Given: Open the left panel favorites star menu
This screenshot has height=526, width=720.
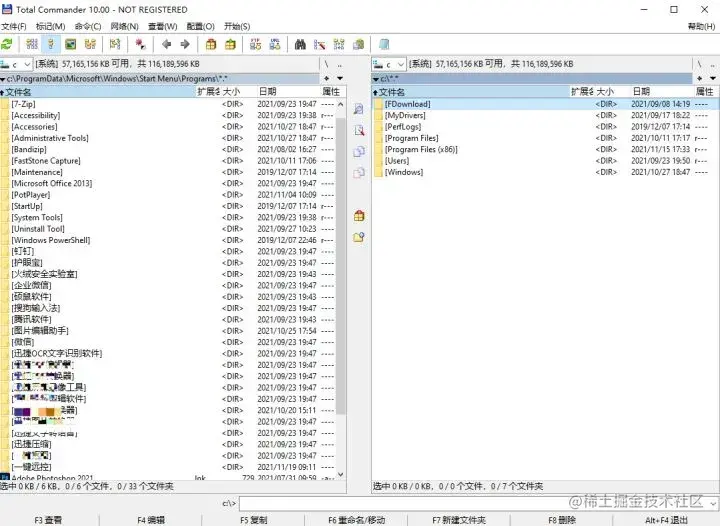Looking at the screenshot, I should (326, 78).
